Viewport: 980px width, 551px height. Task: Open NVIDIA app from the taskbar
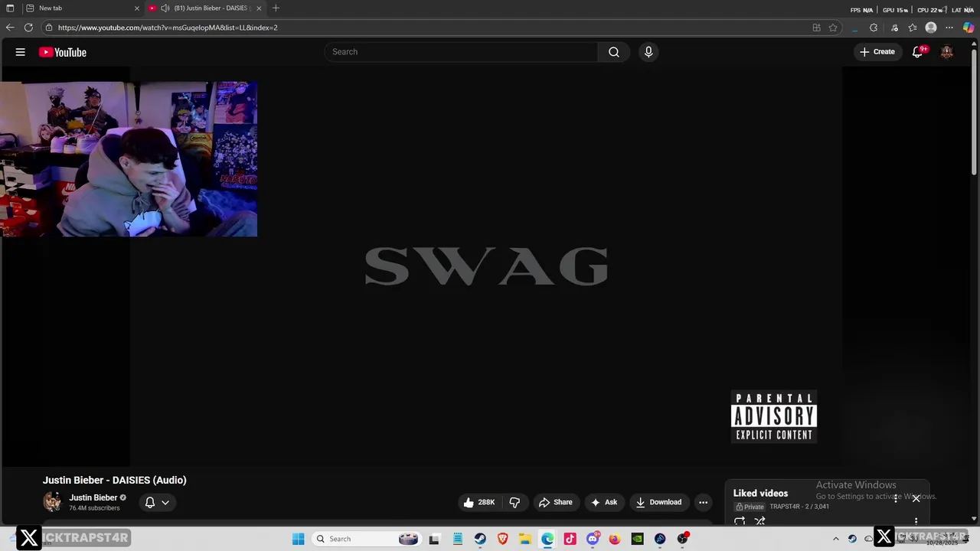[637, 539]
